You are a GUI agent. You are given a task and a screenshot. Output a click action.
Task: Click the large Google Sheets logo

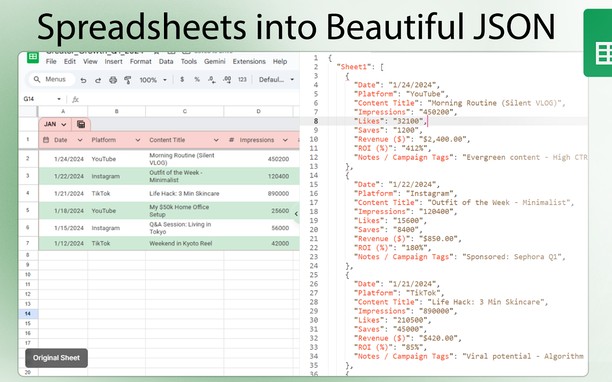598,43
